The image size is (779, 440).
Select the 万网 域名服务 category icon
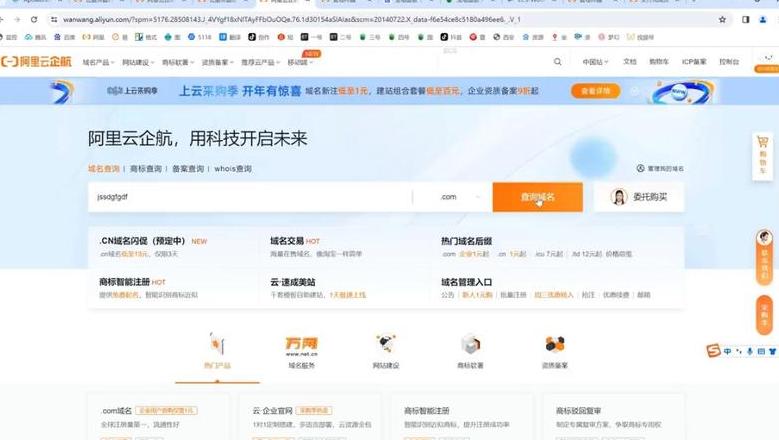pyautogui.click(x=302, y=351)
